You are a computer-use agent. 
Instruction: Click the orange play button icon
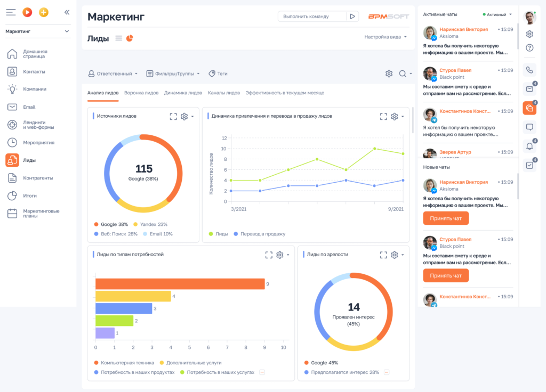[x=27, y=12]
